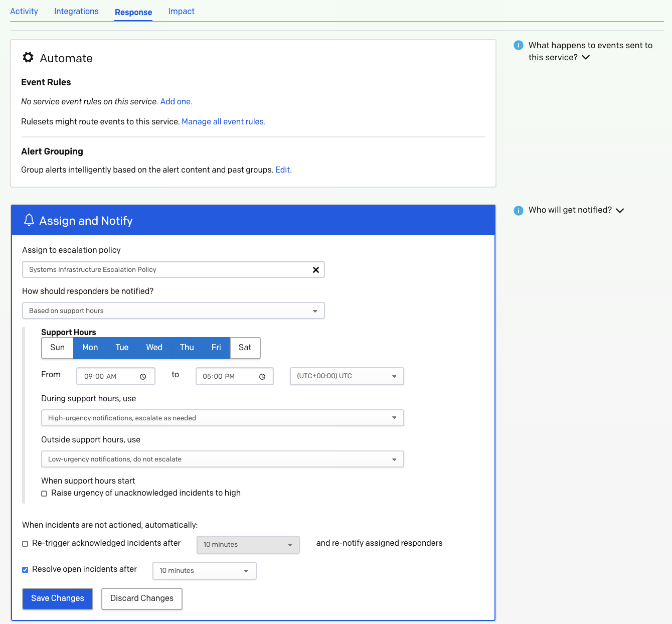Open the UTC timezone dropdown
Screen dimensions: 672x624
tap(347, 376)
